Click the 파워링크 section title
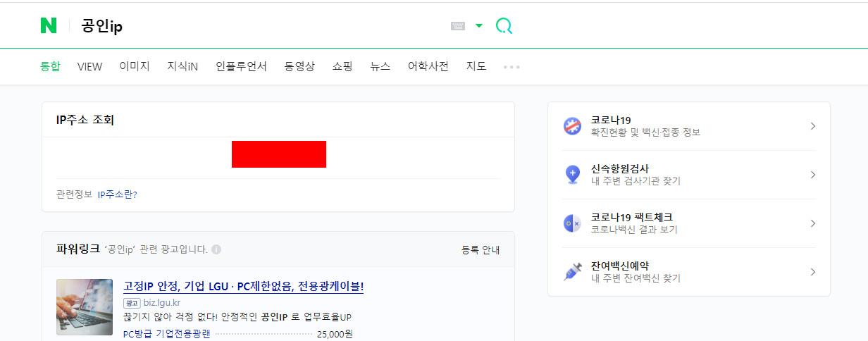The width and height of the screenshot is (868, 341). (x=78, y=249)
